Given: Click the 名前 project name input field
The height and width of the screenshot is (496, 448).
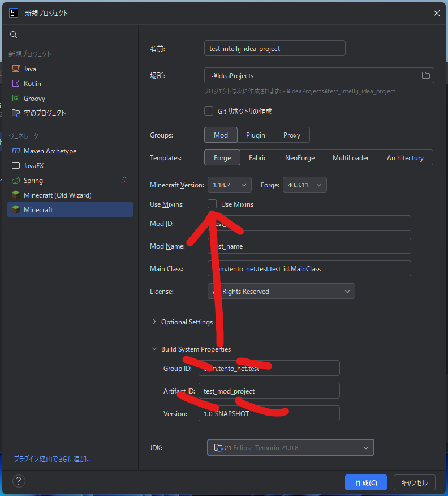Looking at the screenshot, I should click(274, 49).
